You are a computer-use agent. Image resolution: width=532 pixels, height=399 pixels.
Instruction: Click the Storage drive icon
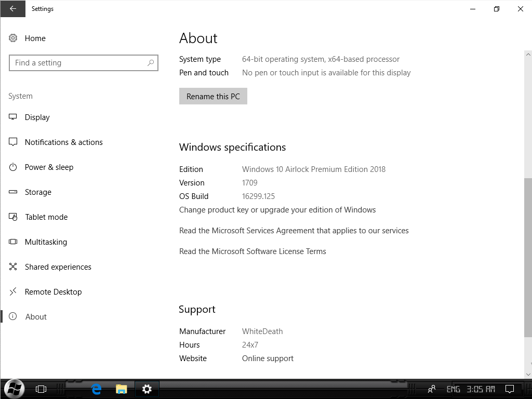tap(13, 192)
